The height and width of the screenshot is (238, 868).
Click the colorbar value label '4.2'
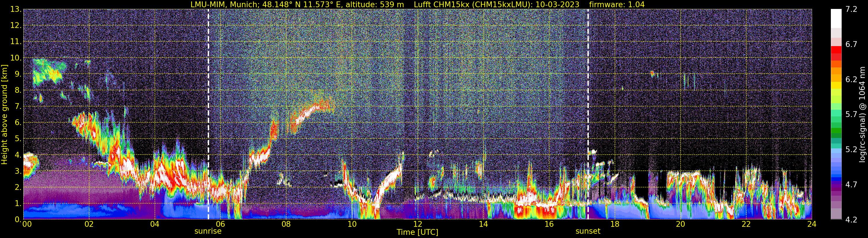click(851, 220)
